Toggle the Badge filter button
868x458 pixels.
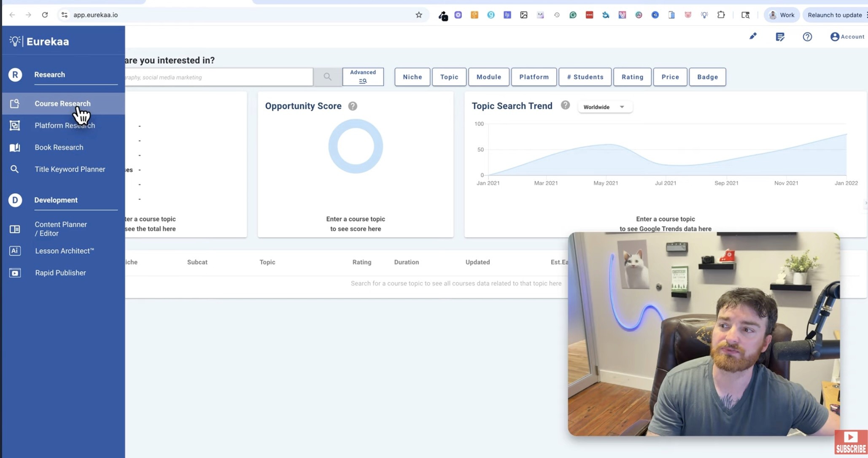[707, 77]
